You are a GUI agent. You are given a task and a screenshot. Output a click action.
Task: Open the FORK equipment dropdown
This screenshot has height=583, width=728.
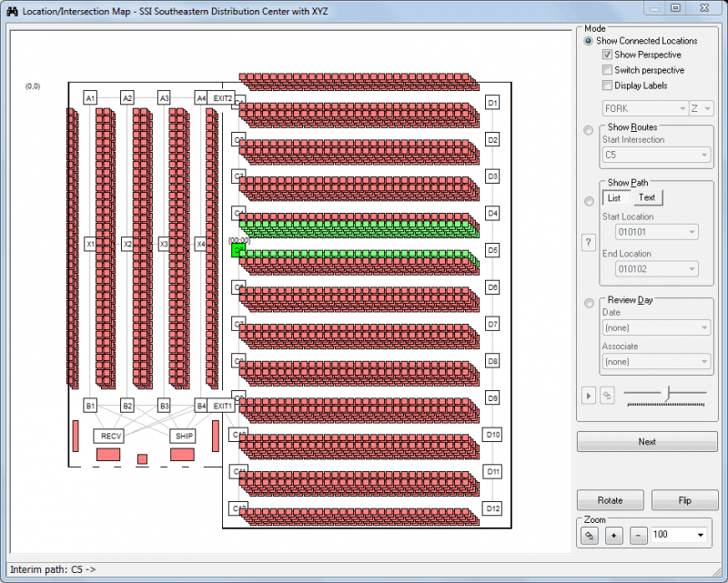click(x=645, y=108)
